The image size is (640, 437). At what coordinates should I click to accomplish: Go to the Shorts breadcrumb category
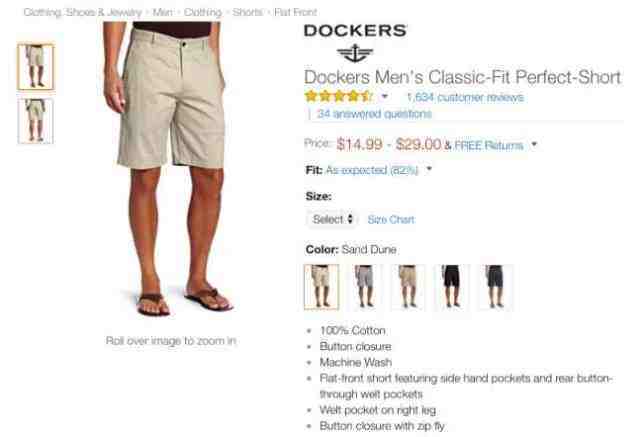point(247,12)
